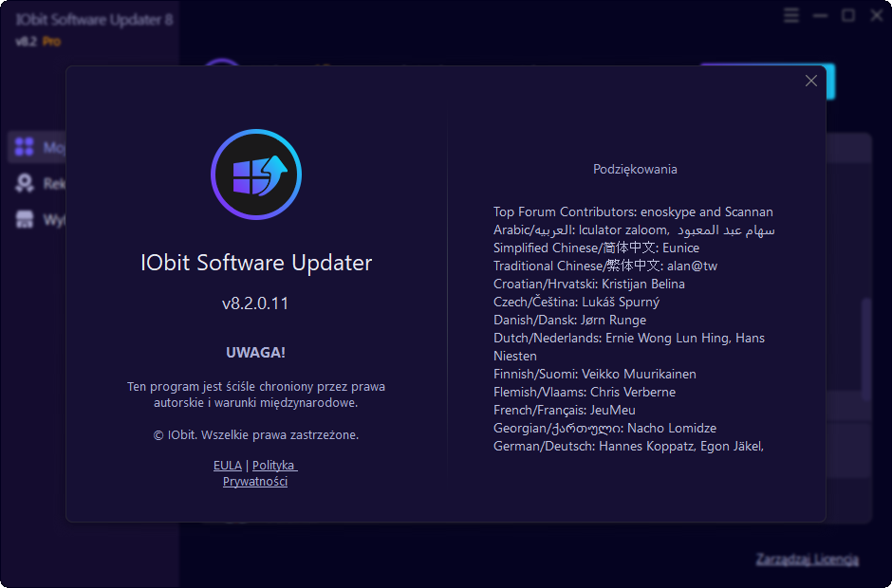Click the Zarządzaj Licencją link

click(808, 559)
